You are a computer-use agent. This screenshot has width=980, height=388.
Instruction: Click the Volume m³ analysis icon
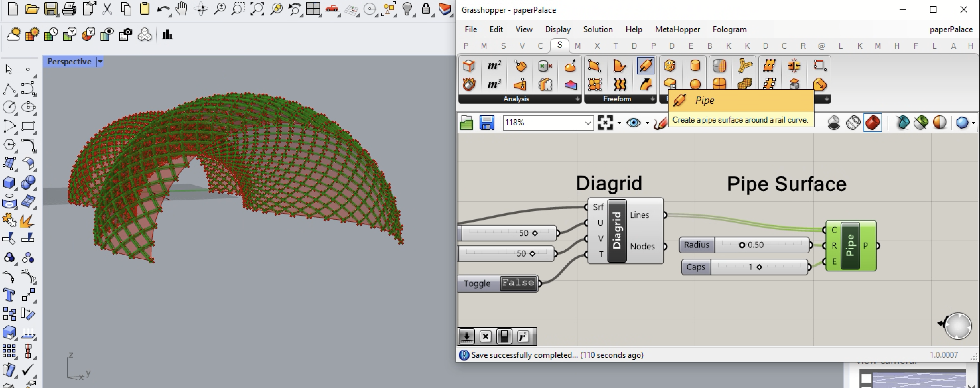pos(494,84)
